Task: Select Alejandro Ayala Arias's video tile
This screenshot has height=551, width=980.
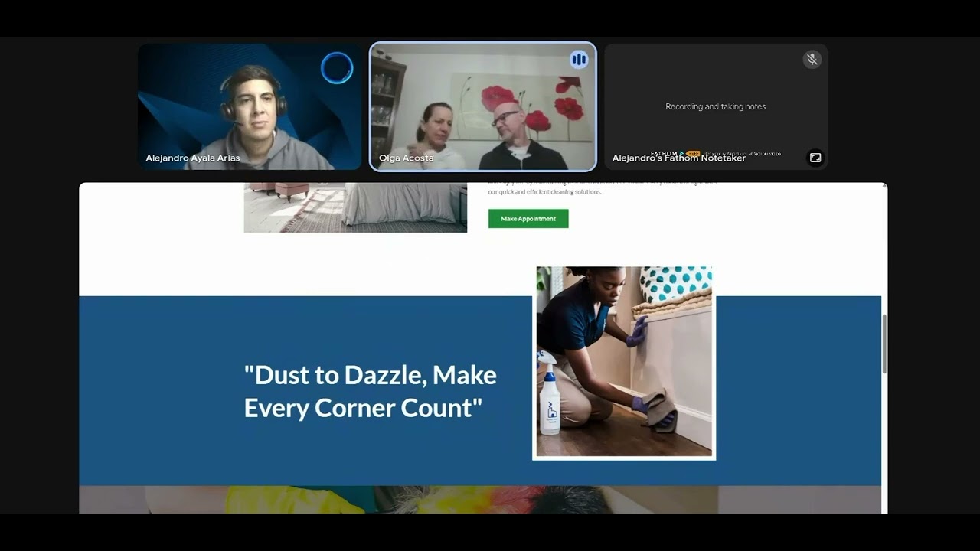Action: click(250, 106)
